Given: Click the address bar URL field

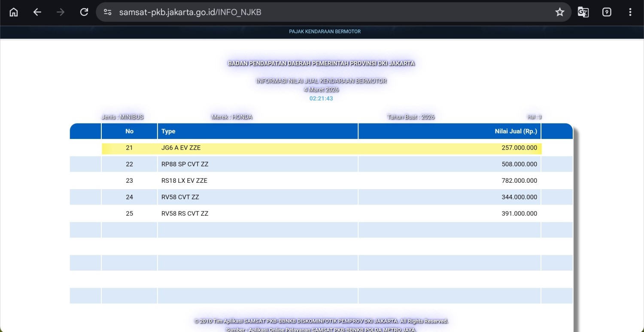Looking at the screenshot, I should click(301, 12).
